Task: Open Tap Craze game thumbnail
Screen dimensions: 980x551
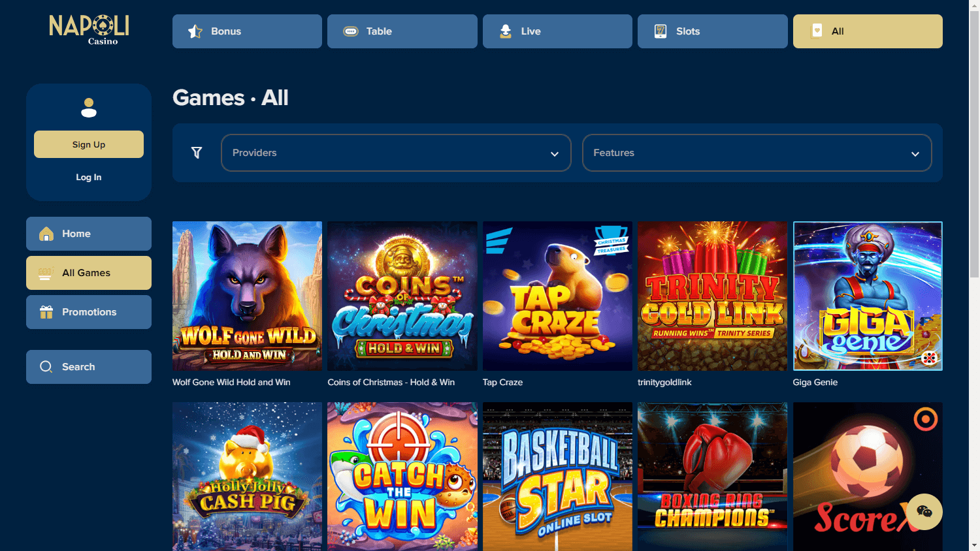Action: point(557,296)
